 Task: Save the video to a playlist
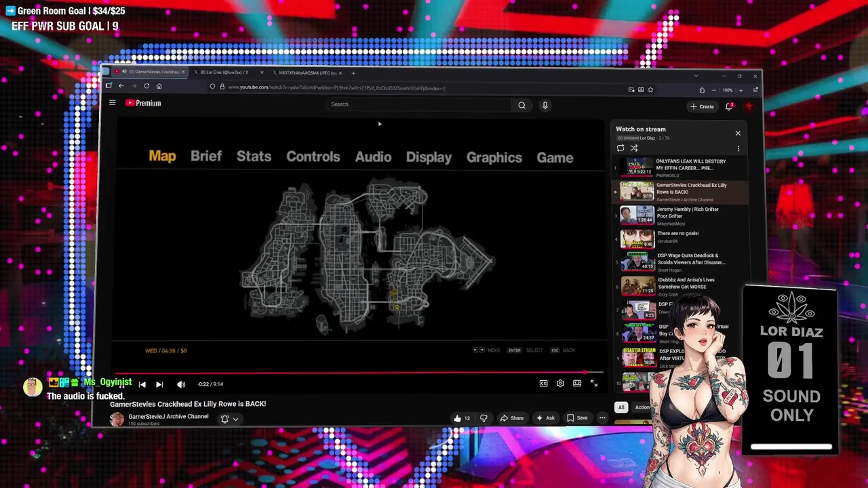577,418
